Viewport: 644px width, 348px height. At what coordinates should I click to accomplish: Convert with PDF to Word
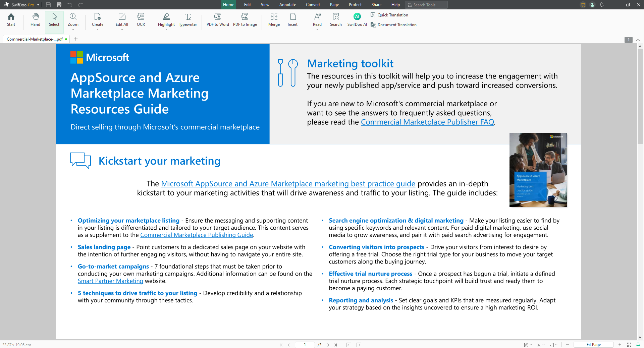218,20
